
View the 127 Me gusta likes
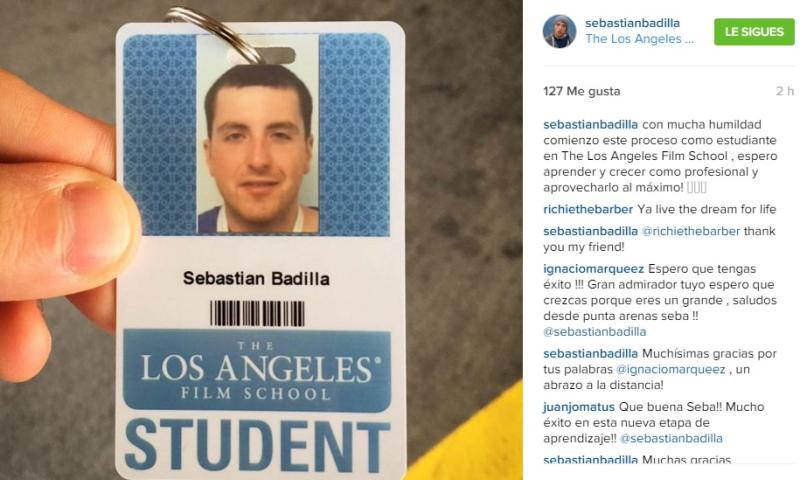[582, 91]
